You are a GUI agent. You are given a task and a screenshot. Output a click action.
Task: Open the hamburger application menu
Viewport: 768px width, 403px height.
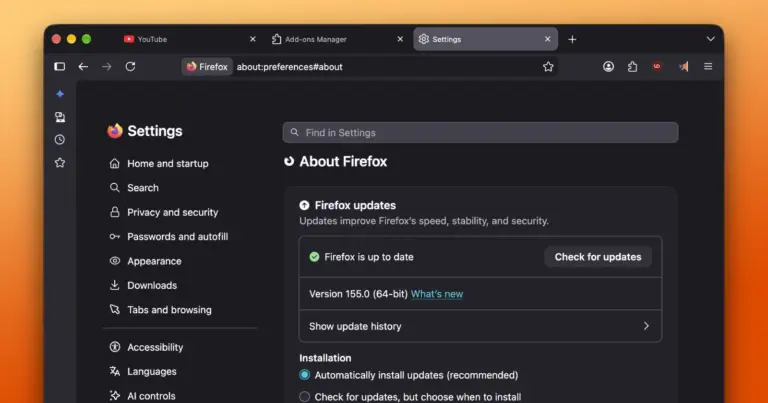(708, 67)
